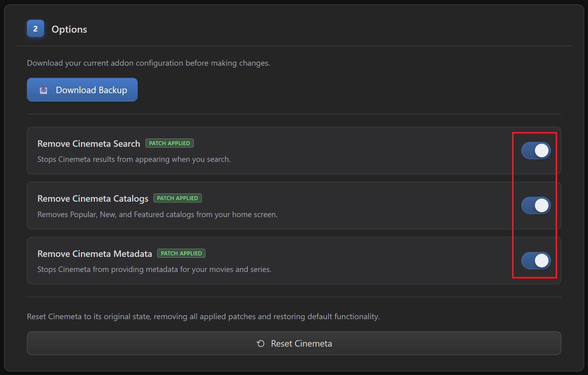Disable the Remove Cinemeta Search toggle
This screenshot has width=588, height=375.
536,150
